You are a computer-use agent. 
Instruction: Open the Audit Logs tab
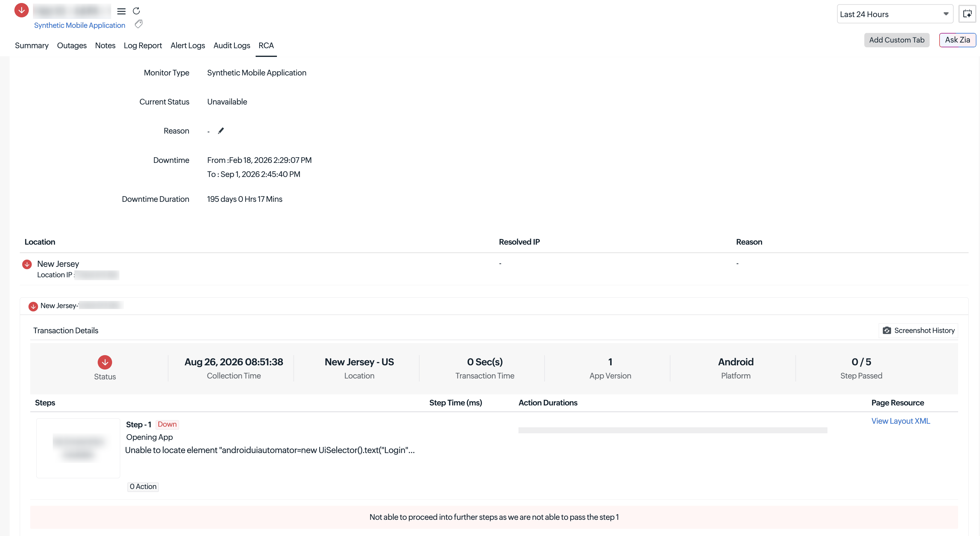point(232,46)
